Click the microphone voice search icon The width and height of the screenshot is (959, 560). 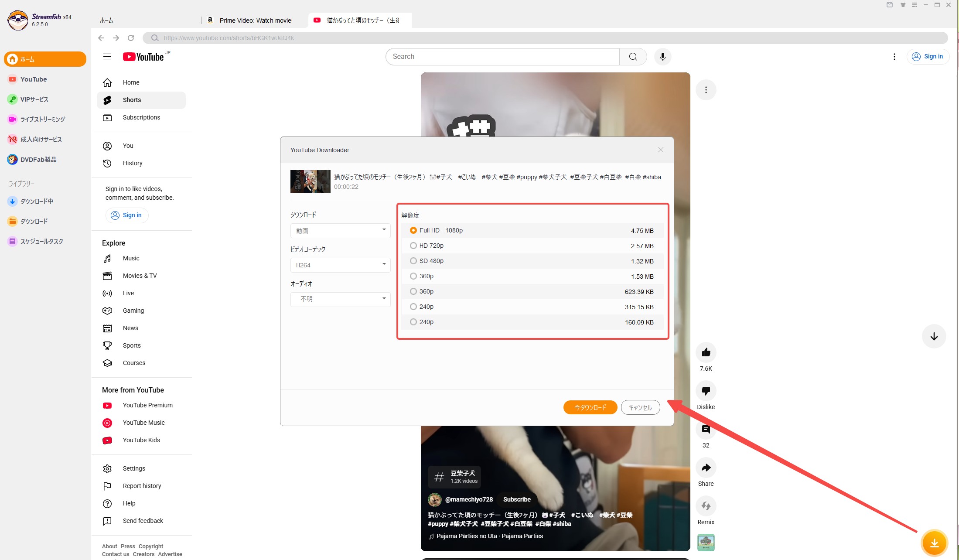(x=662, y=57)
